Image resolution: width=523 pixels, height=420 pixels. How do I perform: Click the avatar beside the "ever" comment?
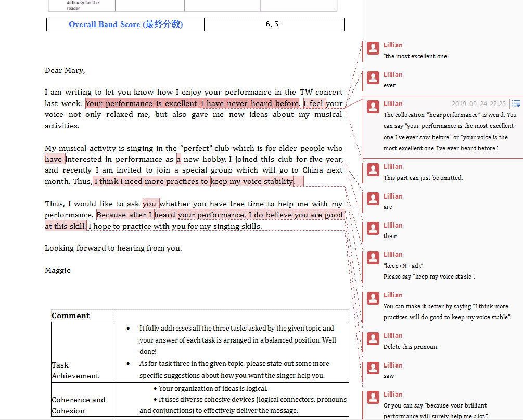(373, 77)
